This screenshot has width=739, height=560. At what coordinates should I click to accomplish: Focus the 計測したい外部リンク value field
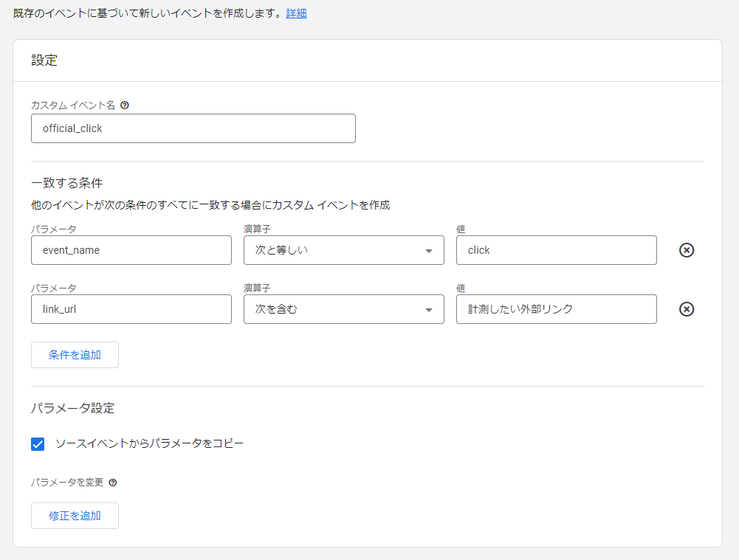pos(556,309)
